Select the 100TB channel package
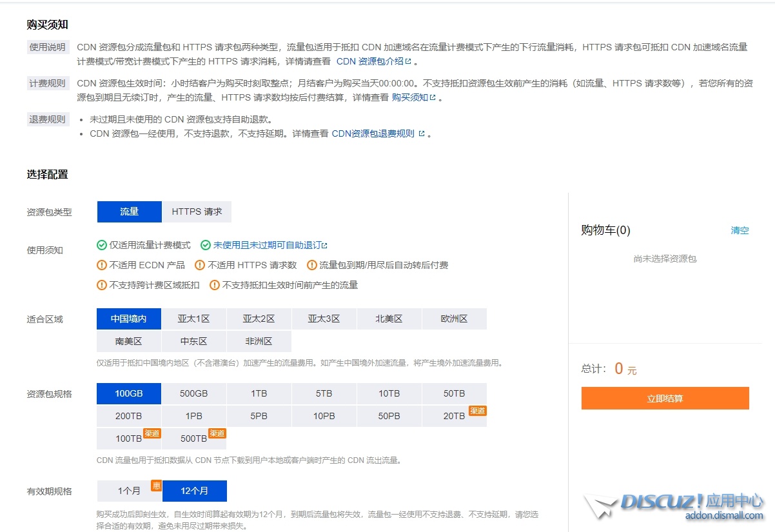 129,438
